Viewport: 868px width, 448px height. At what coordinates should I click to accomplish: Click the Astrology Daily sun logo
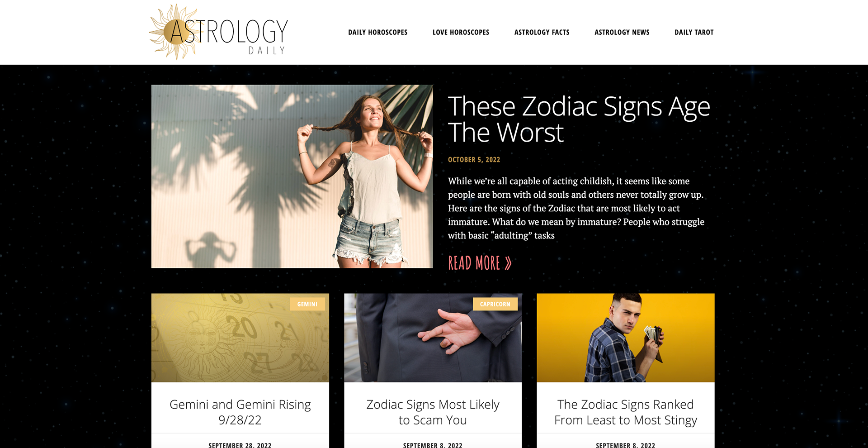pos(218,32)
